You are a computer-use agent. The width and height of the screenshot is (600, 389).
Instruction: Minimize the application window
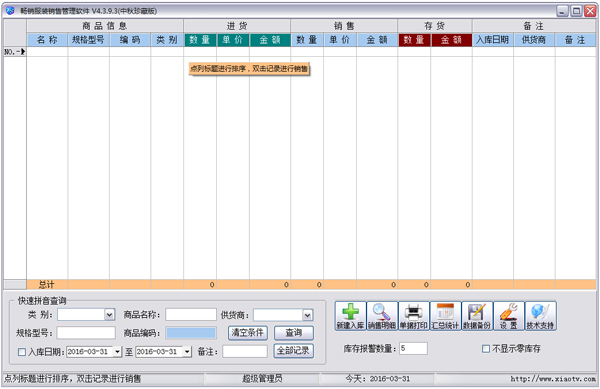coord(562,11)
